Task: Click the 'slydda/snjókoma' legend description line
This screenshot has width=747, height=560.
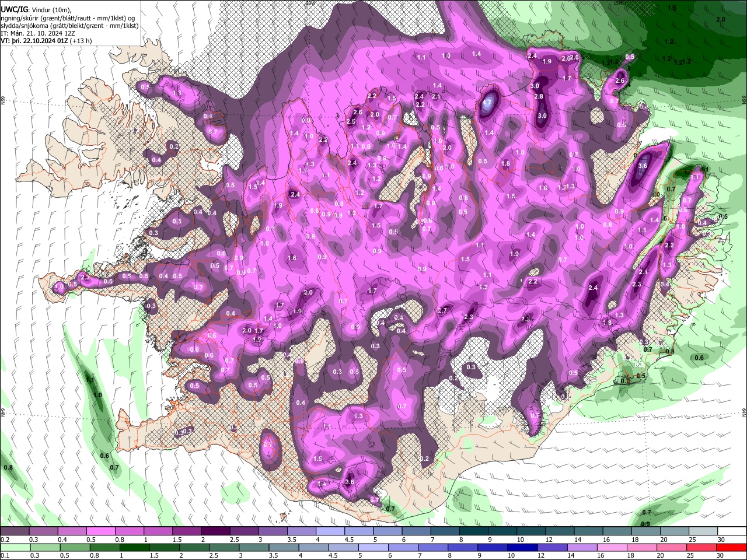Action: click(x=69, y=26)
